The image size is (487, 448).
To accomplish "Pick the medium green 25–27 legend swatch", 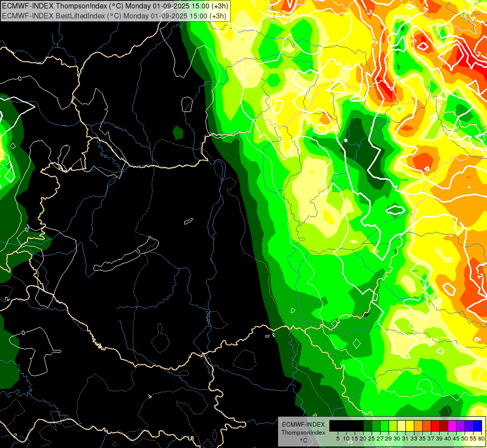I will [376, 426].
